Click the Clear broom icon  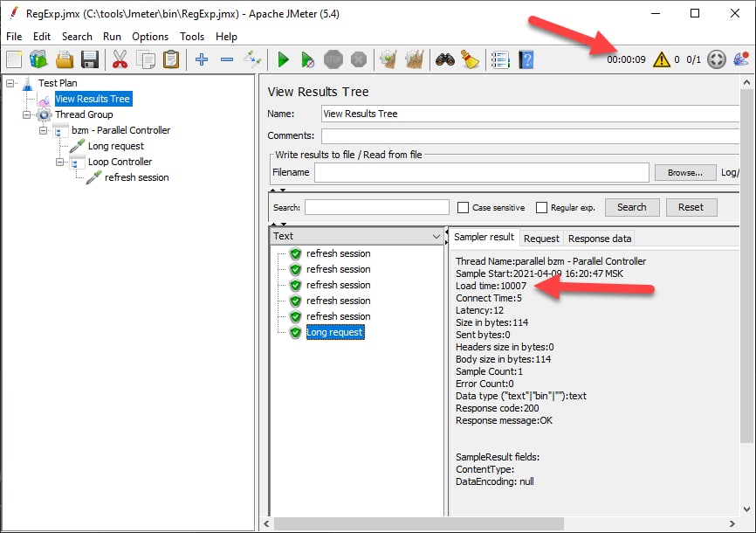(x=388, y=60)
